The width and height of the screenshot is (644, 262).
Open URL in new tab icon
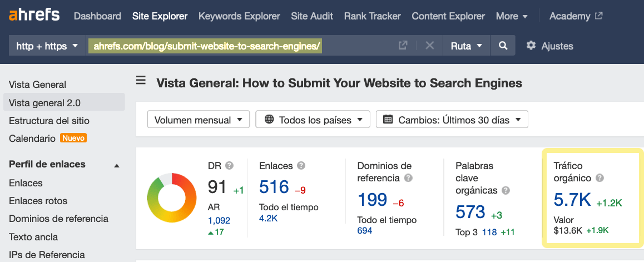tap(403, 46)
